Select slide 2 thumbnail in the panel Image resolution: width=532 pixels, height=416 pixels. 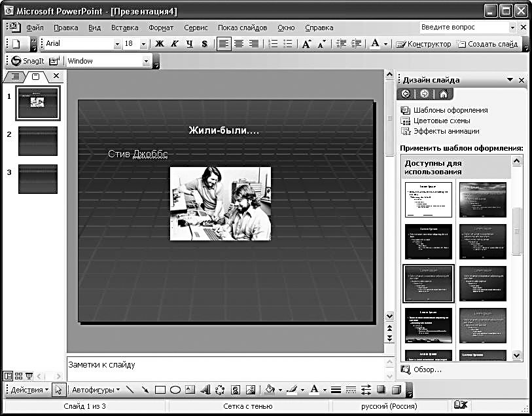[x=38, y=142]
